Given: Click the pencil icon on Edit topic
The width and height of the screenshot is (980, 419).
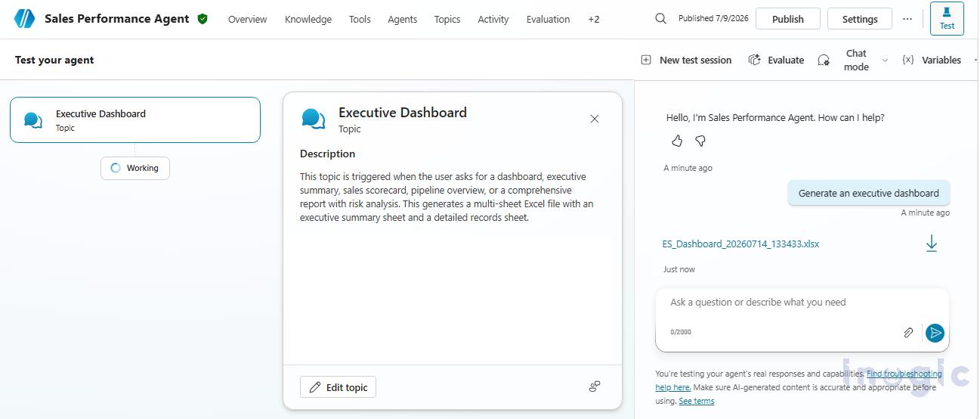Looking at the screenshot, I should coord(315,387).
